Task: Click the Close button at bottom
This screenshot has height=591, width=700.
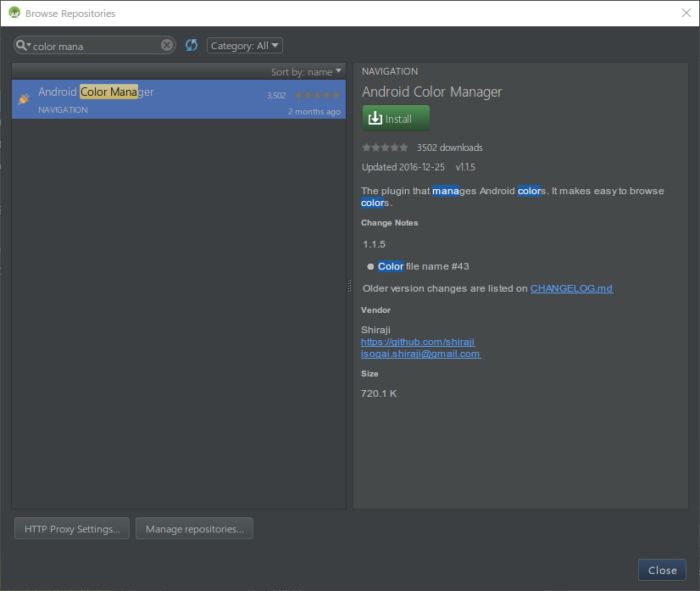Action: point(662,570)
